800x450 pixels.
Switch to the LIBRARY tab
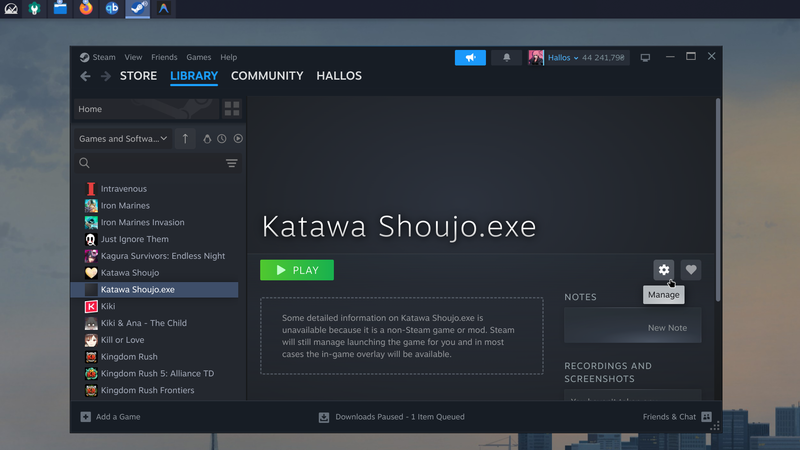[x=194, y=76]
